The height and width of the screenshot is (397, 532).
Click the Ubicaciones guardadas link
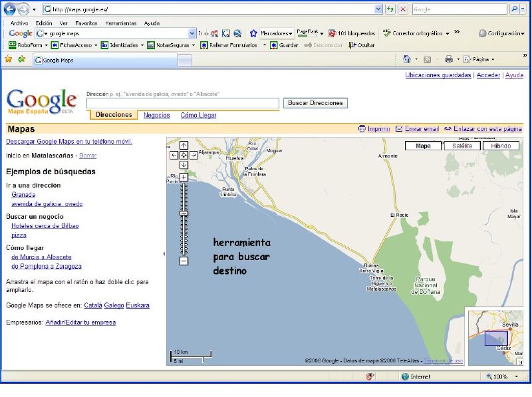tap(438, 75)
